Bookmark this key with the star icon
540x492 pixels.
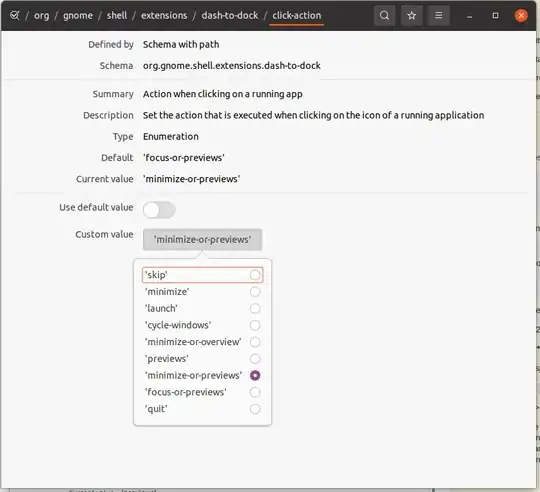pos(412,15)
